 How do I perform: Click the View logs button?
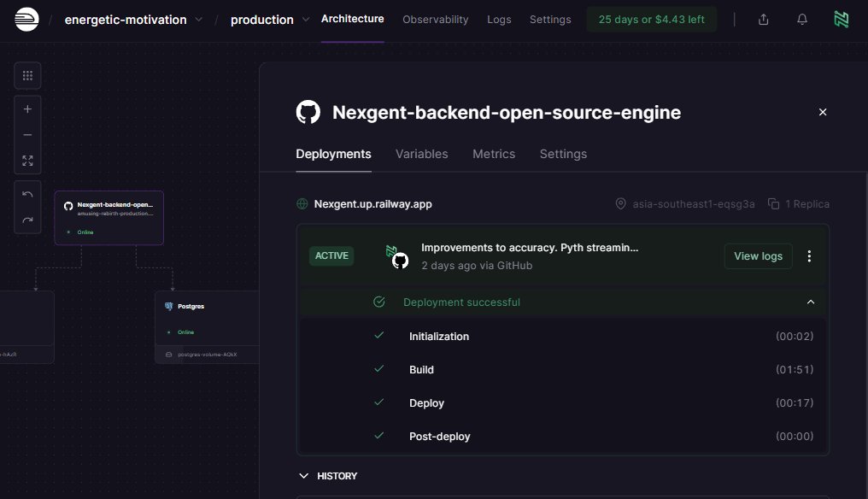[758, 255]
